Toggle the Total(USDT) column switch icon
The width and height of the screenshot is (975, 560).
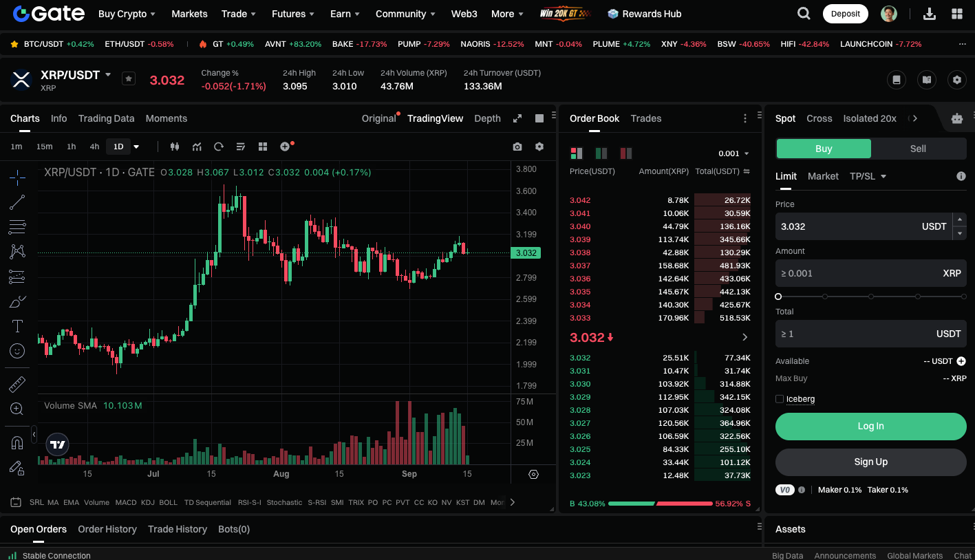click(x=747, y=171)
